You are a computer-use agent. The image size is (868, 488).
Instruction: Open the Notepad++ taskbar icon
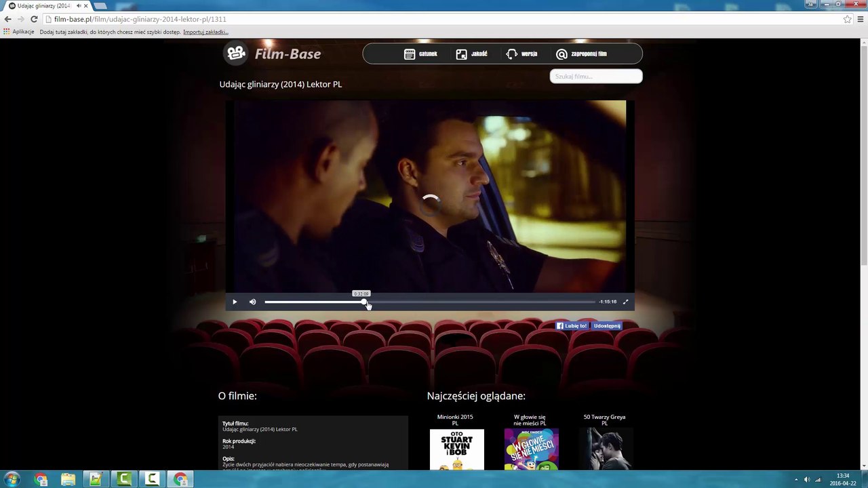point(96,479)
